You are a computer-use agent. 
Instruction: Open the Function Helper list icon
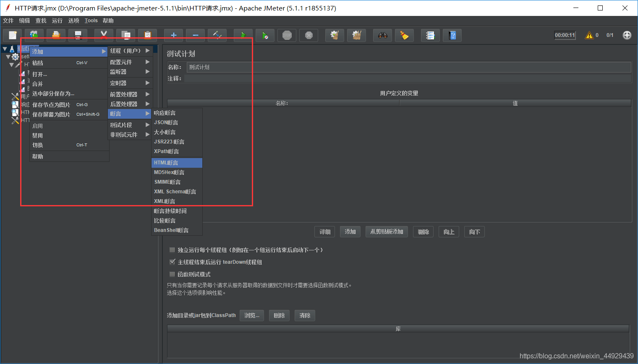pyautogui.click(x=430, y=36)
